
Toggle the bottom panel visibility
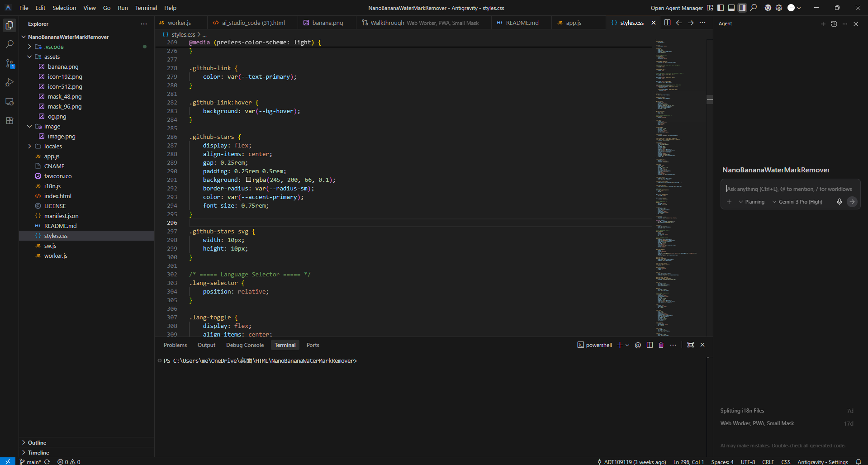731,8
